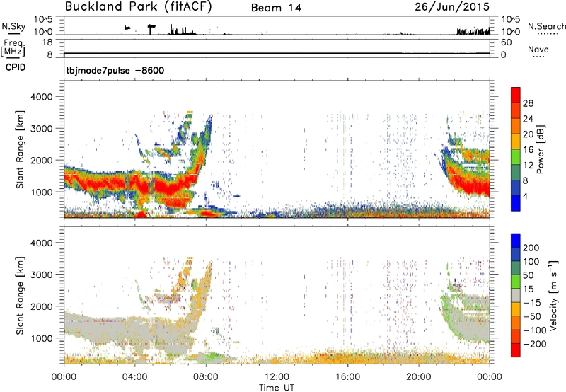Click the 'Power [dB]' color bar label
The height and width of the screenshot is (392, 566).
click(x=540, y=149)
